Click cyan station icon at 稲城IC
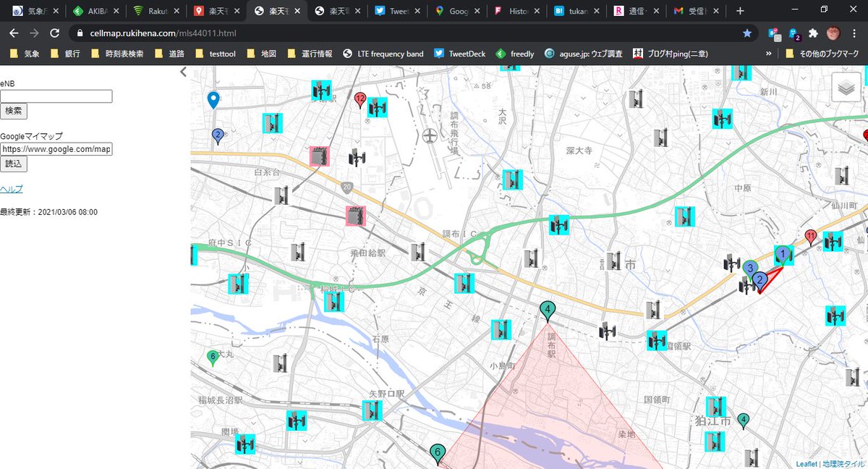Screen dimensions: 868x469 (x=333, y=302)
